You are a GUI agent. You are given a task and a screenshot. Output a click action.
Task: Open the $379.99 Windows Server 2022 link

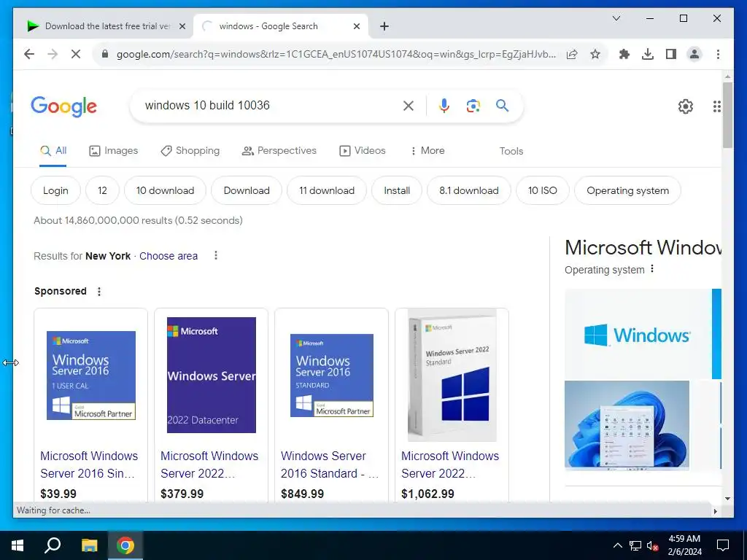[x=209, y=464]
